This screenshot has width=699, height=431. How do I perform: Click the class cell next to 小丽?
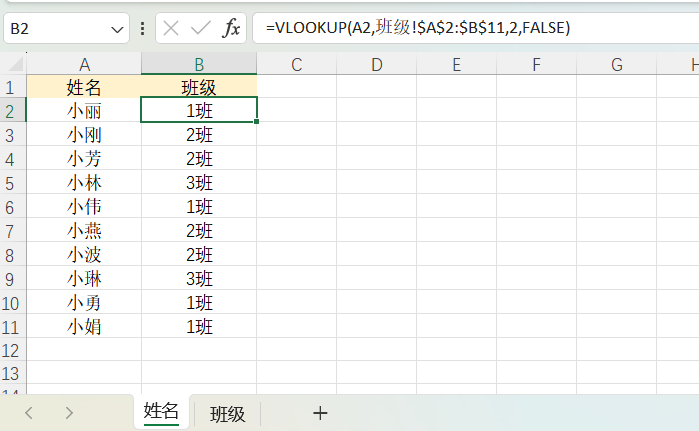pyautogui.click(x=199, y=111)
